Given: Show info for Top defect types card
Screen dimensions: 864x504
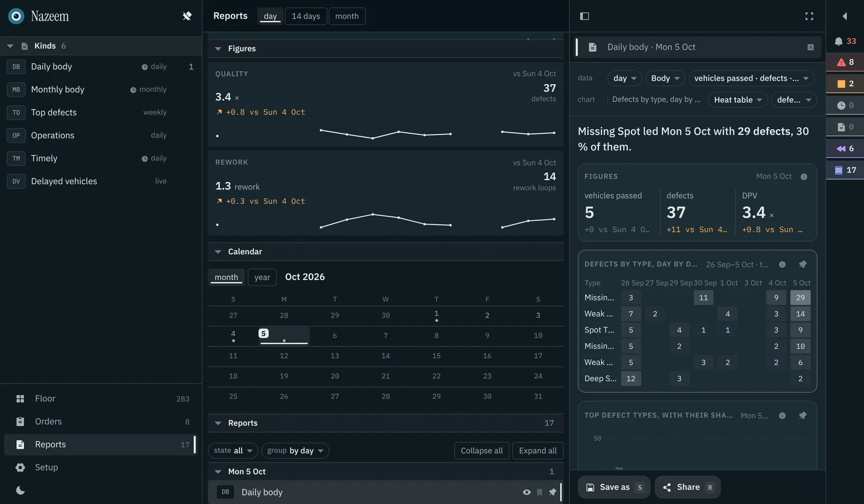Looking at the screenshot, I should 782,416.
